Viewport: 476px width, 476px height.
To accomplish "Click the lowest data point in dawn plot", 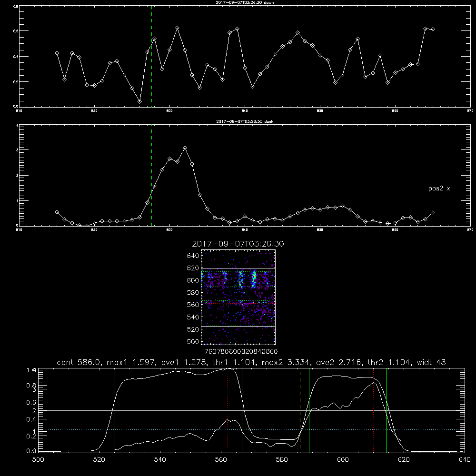I will coord(139,101).
